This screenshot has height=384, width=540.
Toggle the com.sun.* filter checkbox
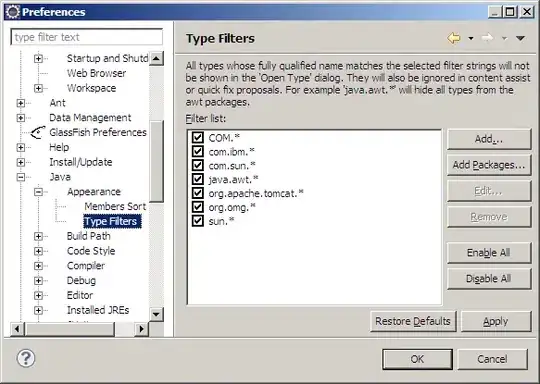tap(198, 165)
